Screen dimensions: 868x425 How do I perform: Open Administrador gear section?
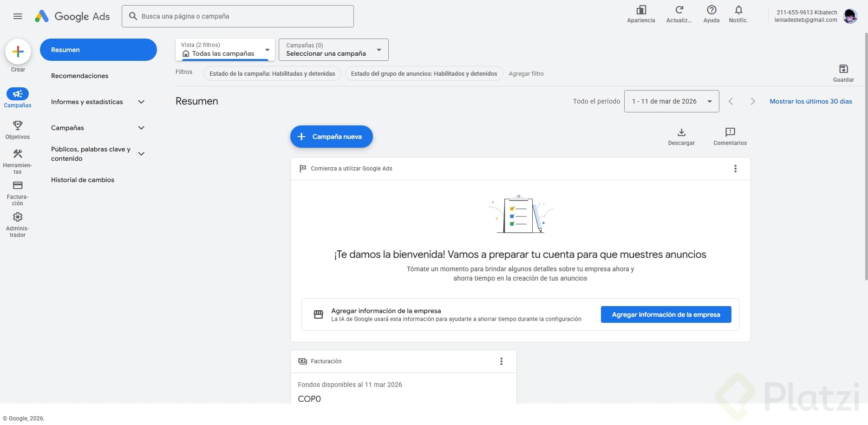pos(18,217)
